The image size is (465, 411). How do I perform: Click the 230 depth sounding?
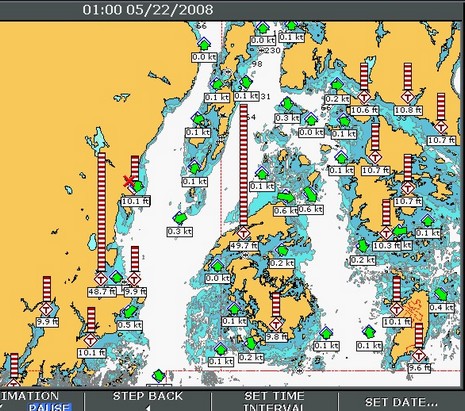coord(273,50)
